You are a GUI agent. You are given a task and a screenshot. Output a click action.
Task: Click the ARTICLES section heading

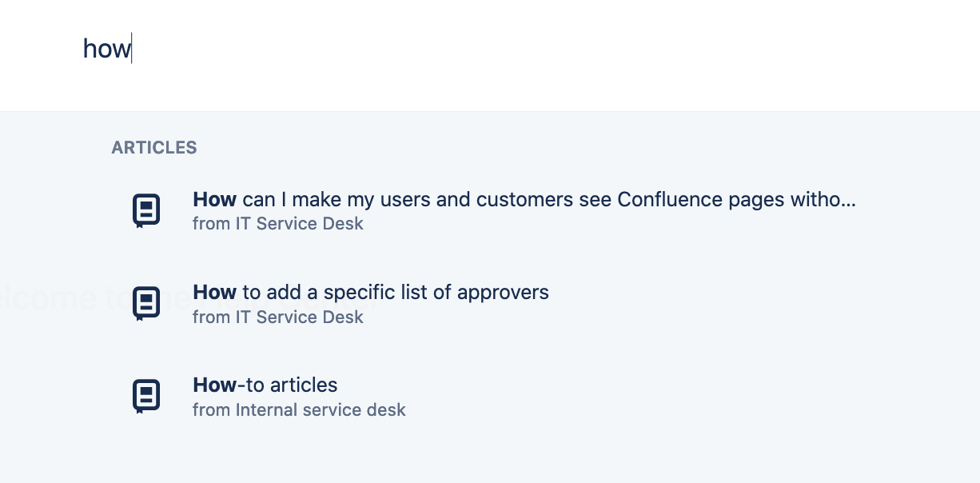[x=154, y=148]
